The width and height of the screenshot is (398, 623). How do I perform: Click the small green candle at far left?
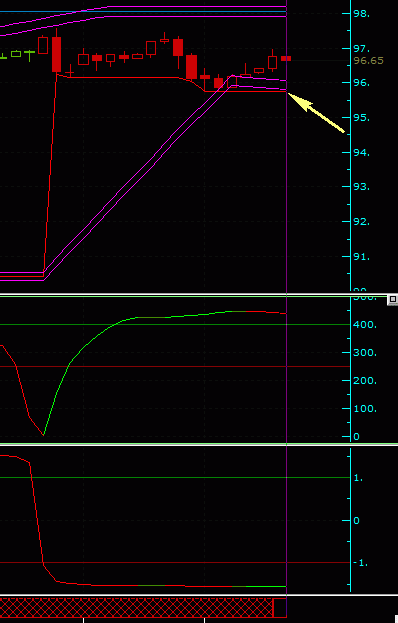16,54
